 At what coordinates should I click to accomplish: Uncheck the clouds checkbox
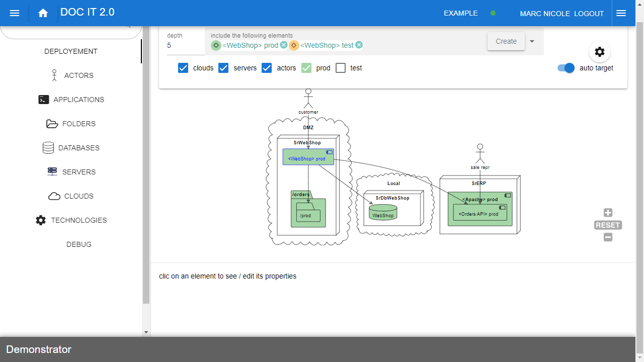click(x=183, y=68)
